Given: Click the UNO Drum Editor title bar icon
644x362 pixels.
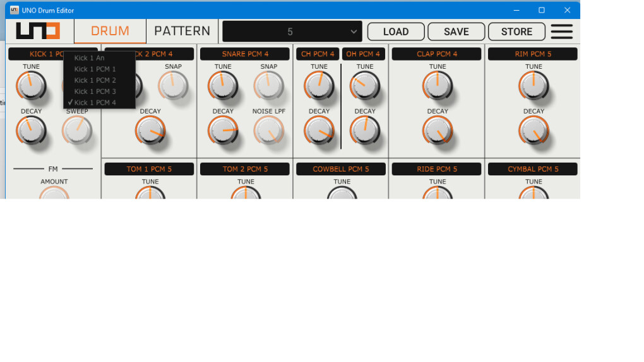Looking at the screenshot, I should click(15, 10).
